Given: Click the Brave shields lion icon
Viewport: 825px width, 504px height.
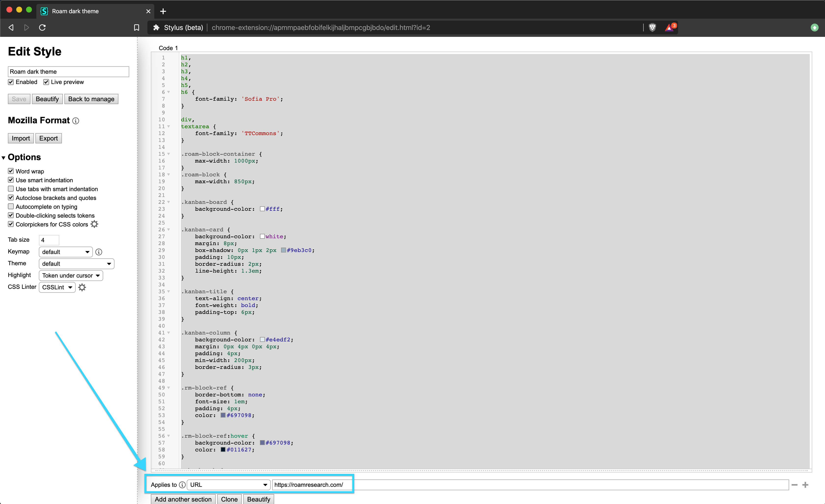Looking at the screenshot, I should coord(652,28).
